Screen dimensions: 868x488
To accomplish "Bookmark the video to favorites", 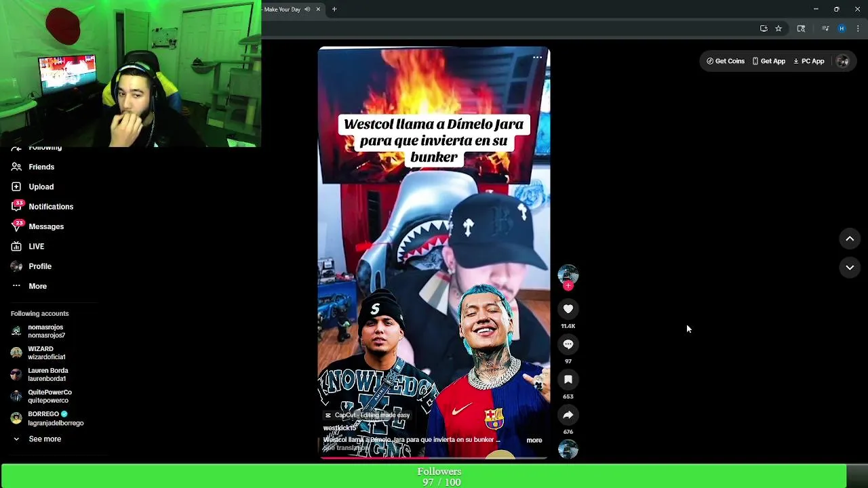I will coord(568,380).
